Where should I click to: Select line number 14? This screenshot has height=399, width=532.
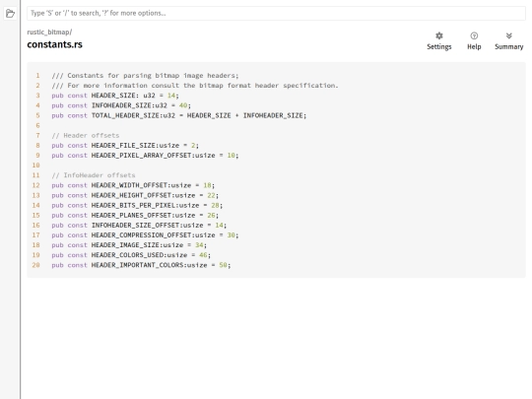click(x=36, y=205)
